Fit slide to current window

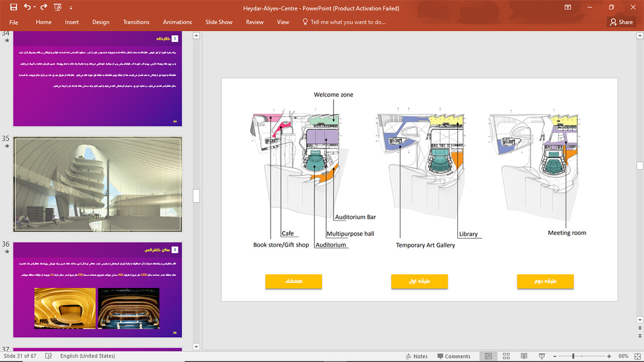click(637, 356)
